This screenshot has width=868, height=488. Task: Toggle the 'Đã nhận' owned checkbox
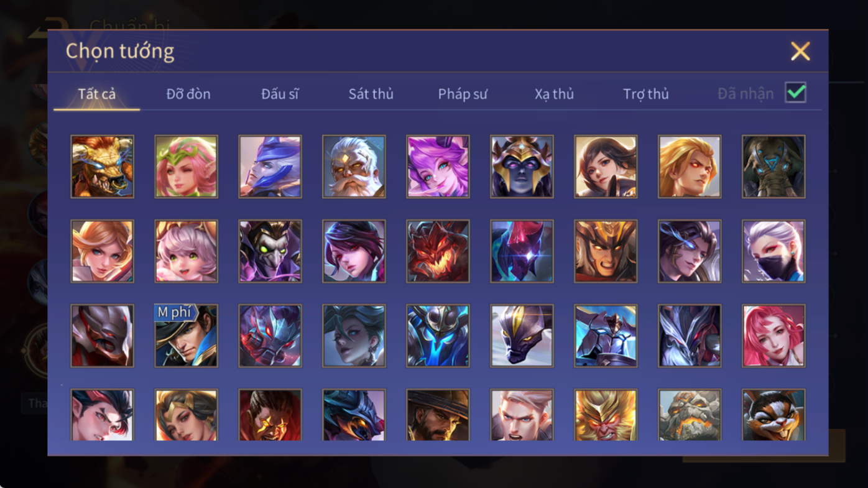(795, 93)
